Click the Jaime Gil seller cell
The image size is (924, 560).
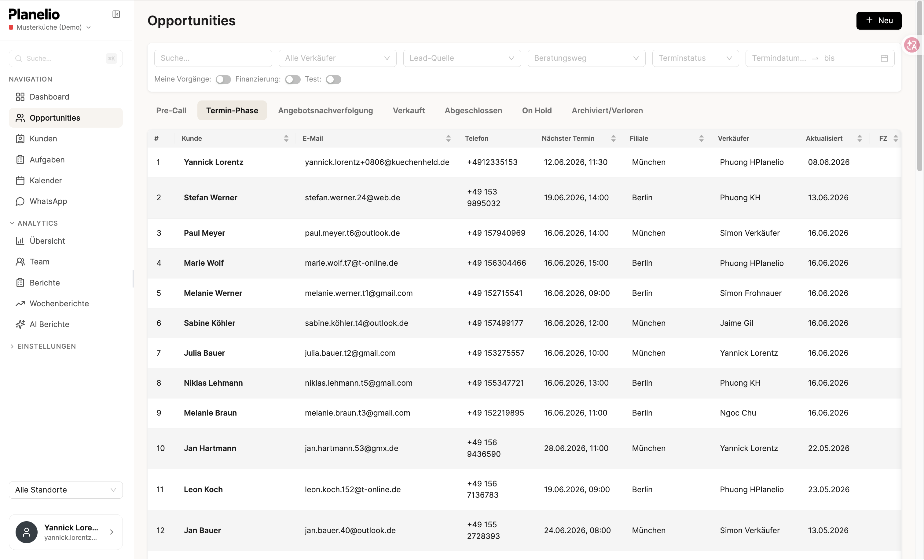click(x=736, y=323)
